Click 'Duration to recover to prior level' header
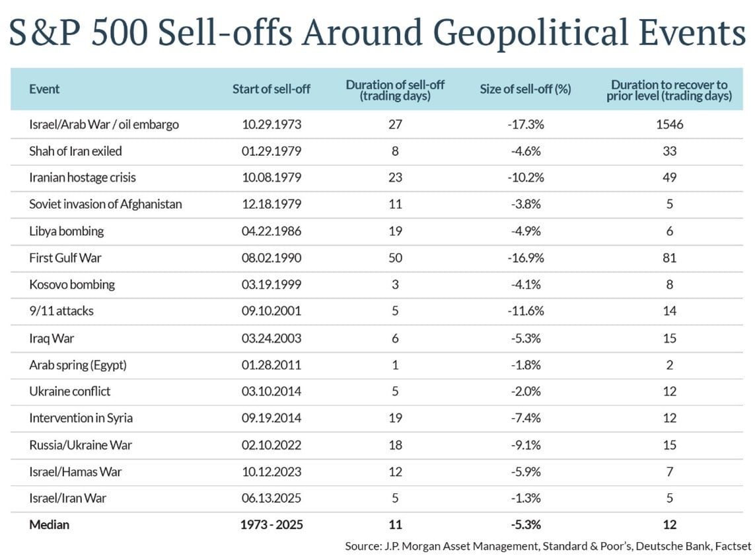This screenshot has width=755, height=560. pyautogui.click(x=669, y=89)
